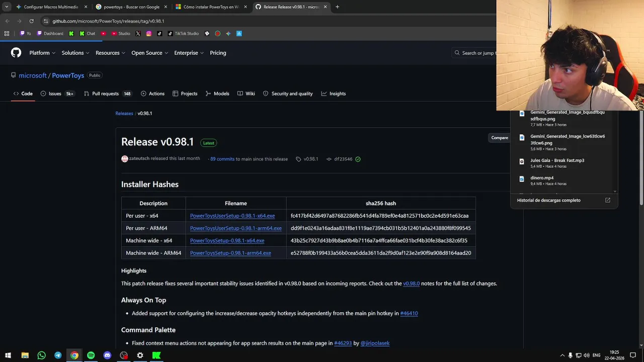The width and height of the screenshot is (644, 362).
Task: Click the file icon for Jules Gaia - Break Fast.mp3
Action: pos(522,161)
